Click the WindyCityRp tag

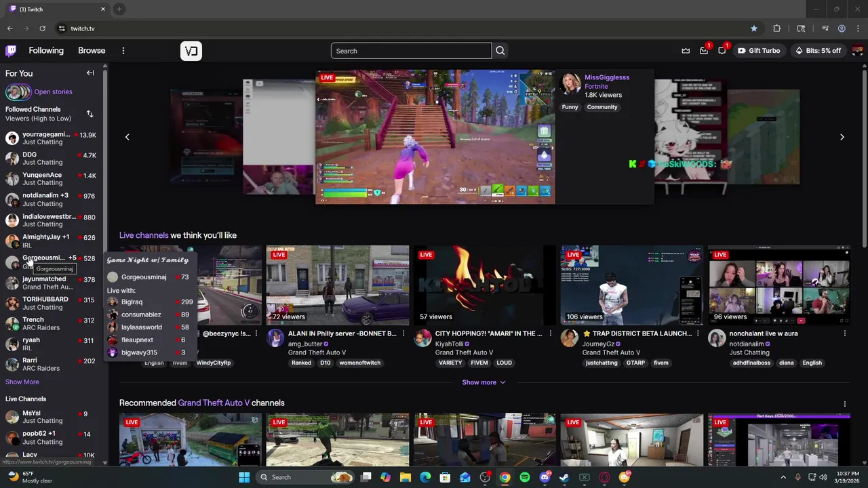(x=214, y=363)
